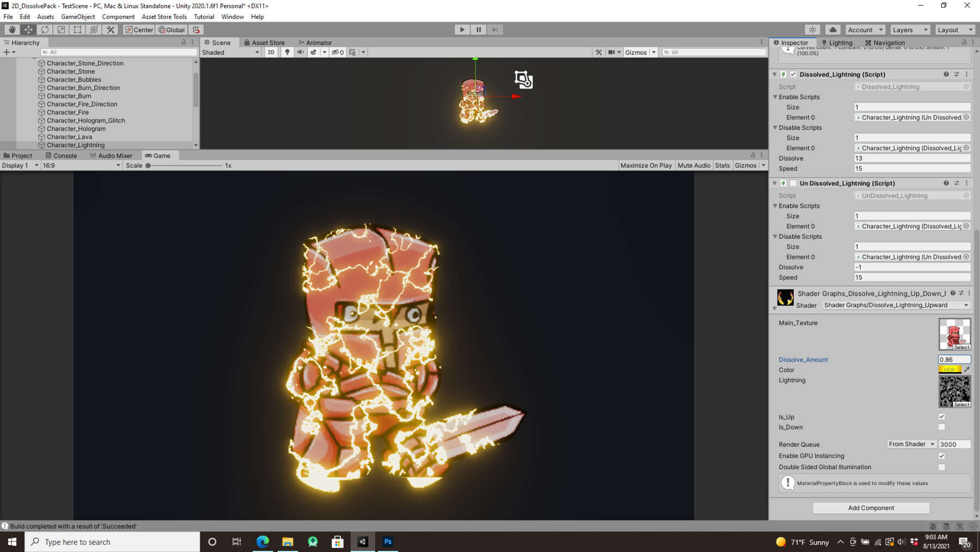Select the Rect Transform tool

pos(77,29)
